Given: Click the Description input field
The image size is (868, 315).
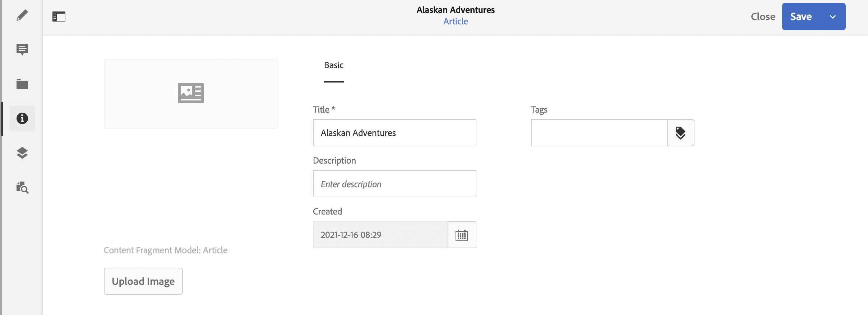Looking at the screenshot, I should pyautogui.click(x=394, y=184).
